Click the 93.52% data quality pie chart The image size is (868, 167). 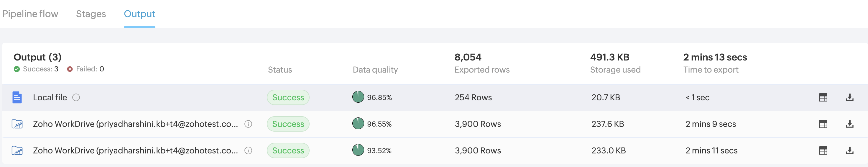[358, 150]
